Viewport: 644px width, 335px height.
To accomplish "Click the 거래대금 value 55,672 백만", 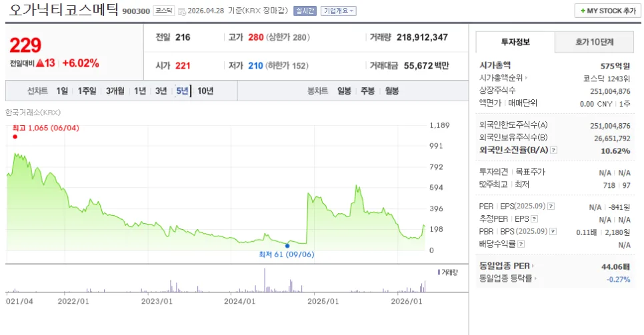I will click(426, 66).
